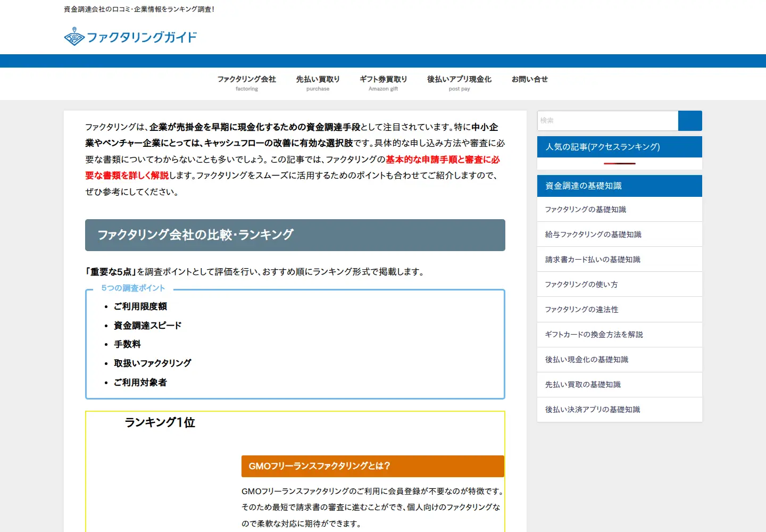Viewport: 766px width, 532px height.
Task: Open 後払い現金化の基礎知識 sidebar link
Action: coord(620,360)
